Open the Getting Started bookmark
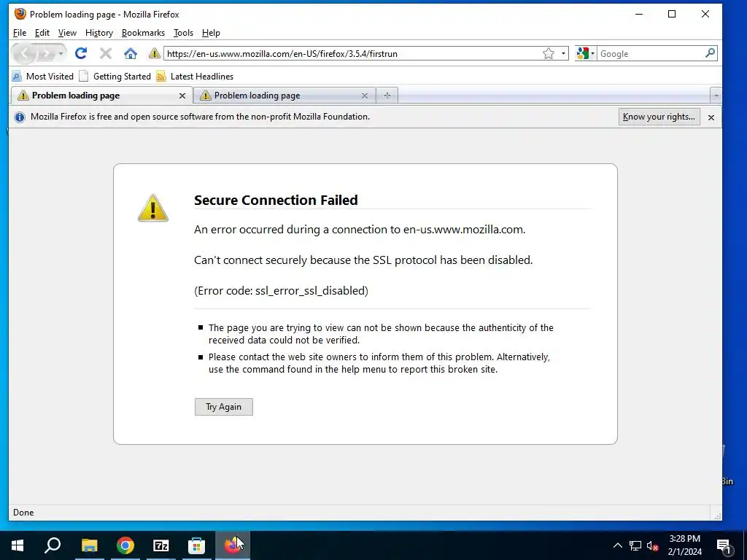The image size is (747, 560). tap(115, 76)
